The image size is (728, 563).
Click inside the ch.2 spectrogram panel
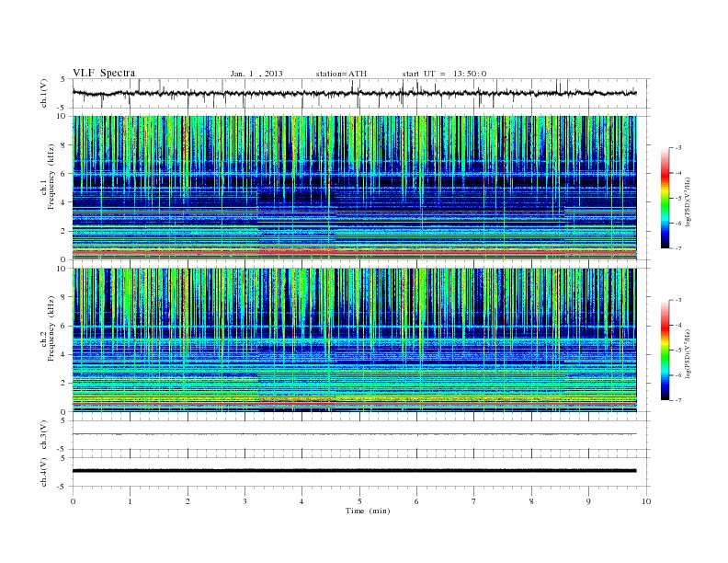click(x=354, y=340)
